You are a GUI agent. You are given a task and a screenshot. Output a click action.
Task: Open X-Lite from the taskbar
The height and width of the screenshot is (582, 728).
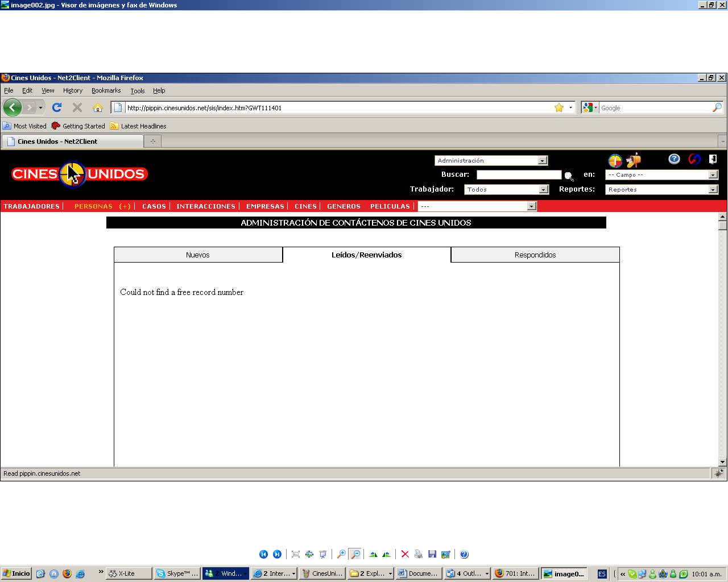(x=129, y=573)
